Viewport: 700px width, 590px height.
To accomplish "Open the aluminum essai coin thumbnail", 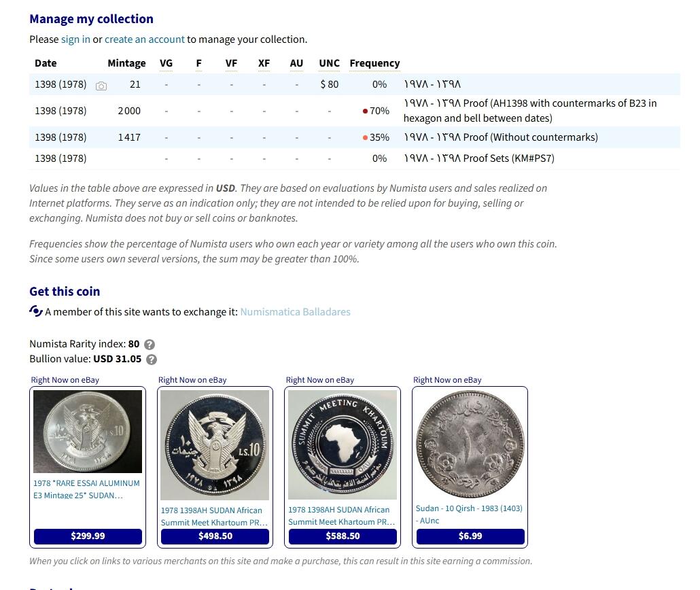I will tap(88, 432).
